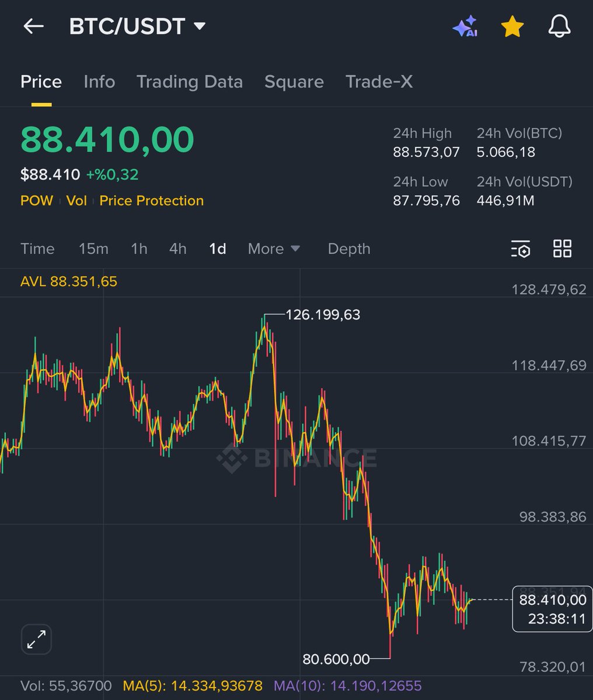Click the $88.410 dollar price text
Screen dimensions: 593x700
[50, 174]
